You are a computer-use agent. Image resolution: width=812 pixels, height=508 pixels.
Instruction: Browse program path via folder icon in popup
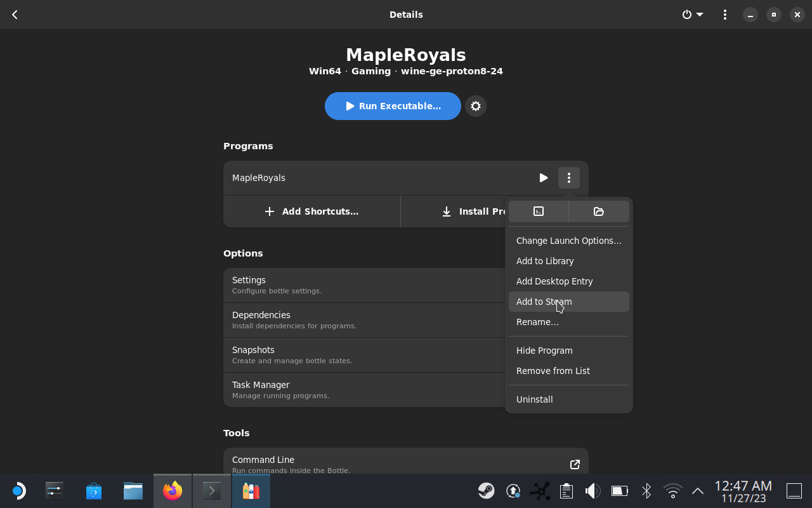point(599,211)
